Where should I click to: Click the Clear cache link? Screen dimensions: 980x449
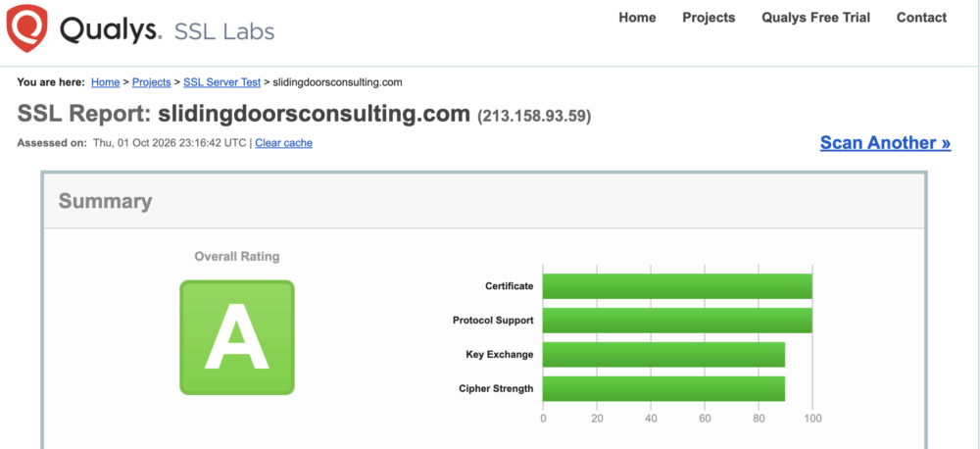[284, 143]
